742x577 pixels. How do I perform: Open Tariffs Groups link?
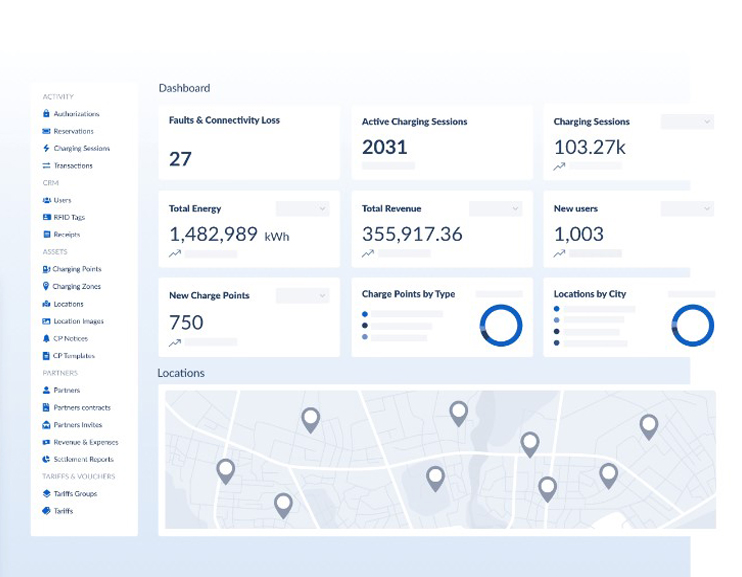[x=75, y=494]
